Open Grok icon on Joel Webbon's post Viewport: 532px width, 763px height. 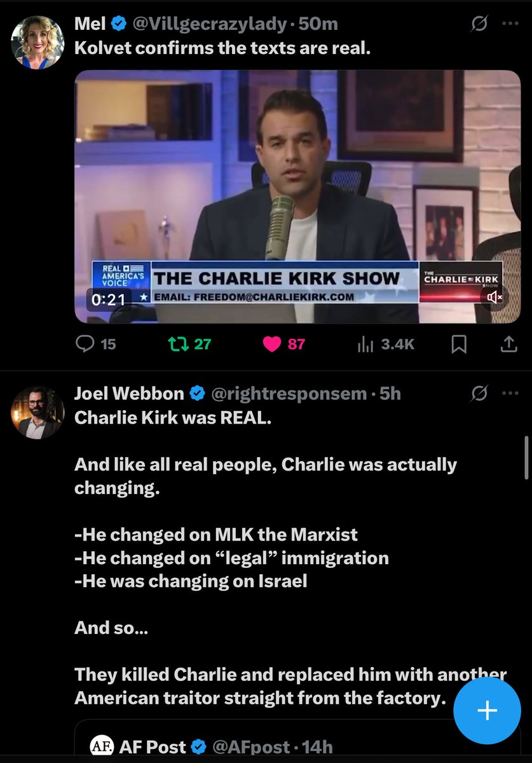click(x=479, y=394)
